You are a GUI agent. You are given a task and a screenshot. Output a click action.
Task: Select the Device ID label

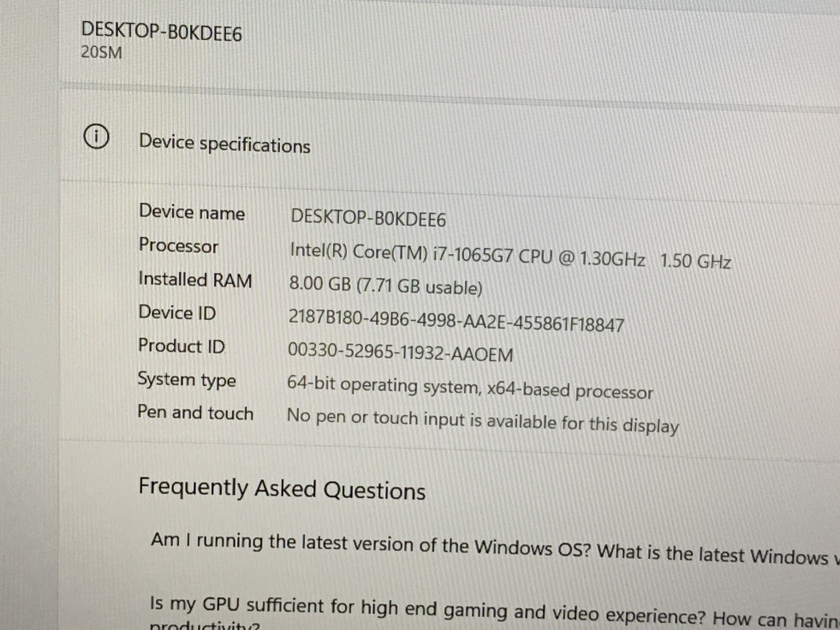[177, 312]
